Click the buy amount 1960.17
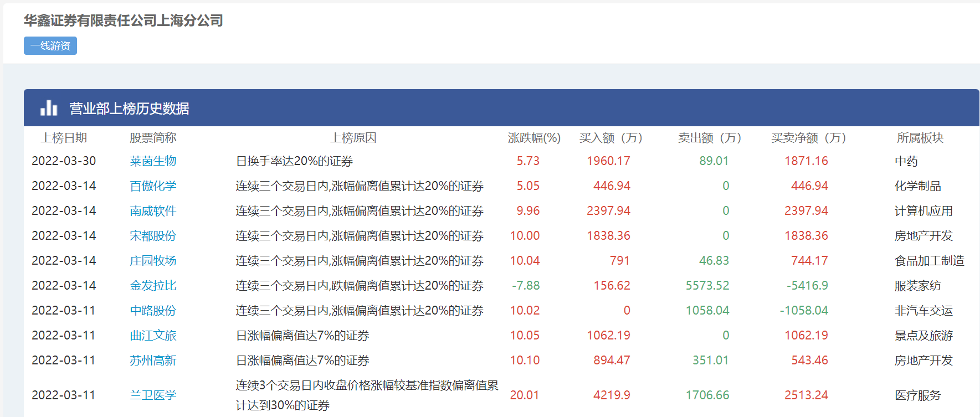The width and height of the screenshot is (980, 417). click(x=608, y=161)
